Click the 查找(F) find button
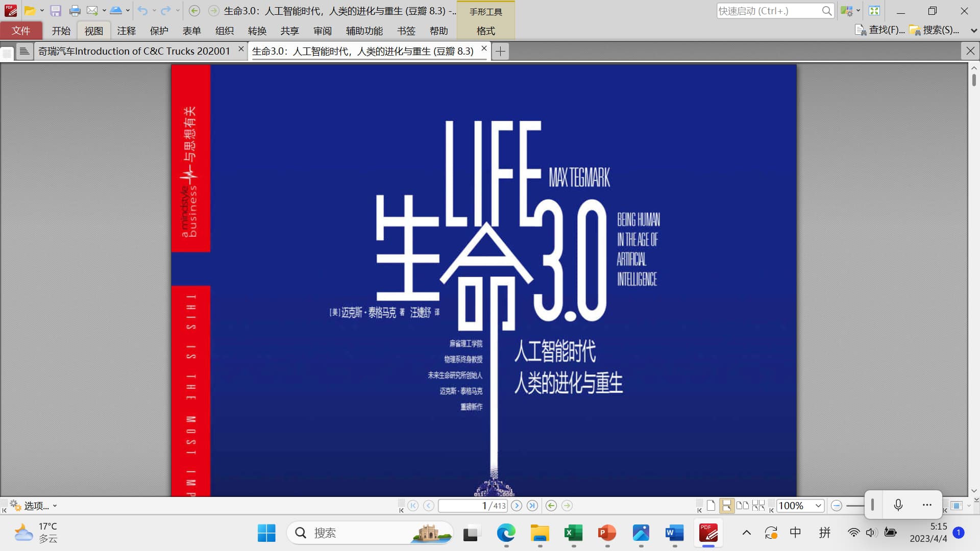 click(880, 30)
